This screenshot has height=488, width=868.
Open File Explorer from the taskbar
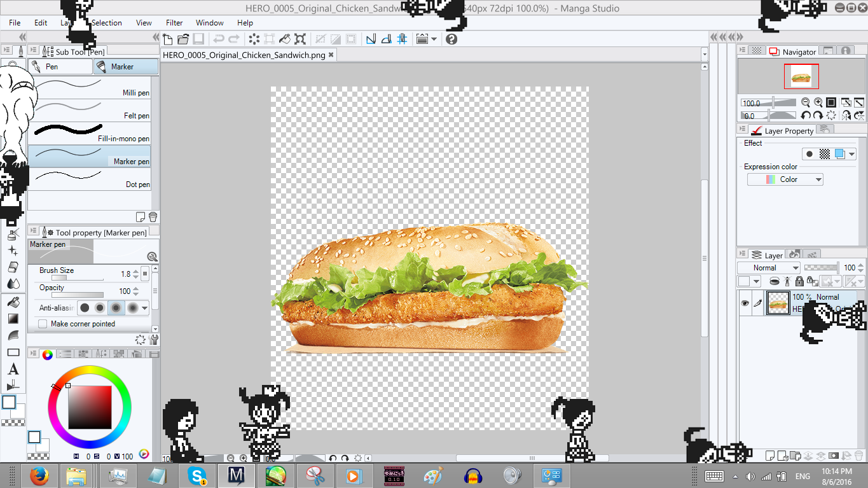pos(76,476)
